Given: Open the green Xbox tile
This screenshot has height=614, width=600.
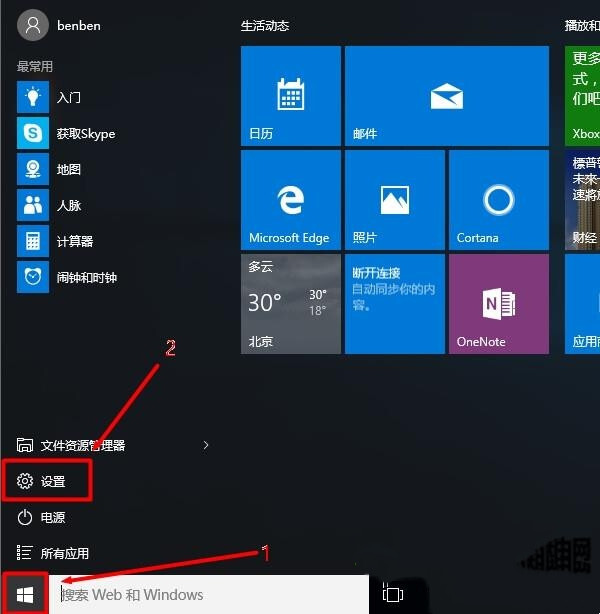Looking at the screenshot, I should point(582,96).
